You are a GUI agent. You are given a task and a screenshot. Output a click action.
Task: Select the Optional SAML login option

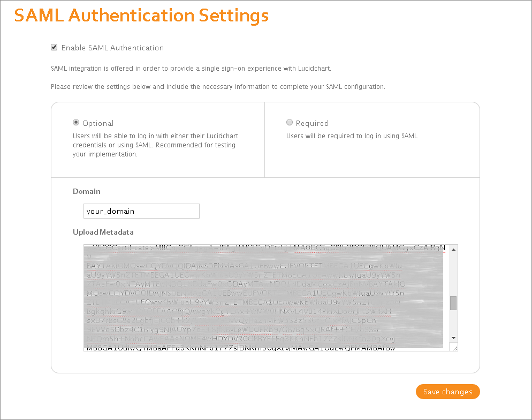click(75, 123)
